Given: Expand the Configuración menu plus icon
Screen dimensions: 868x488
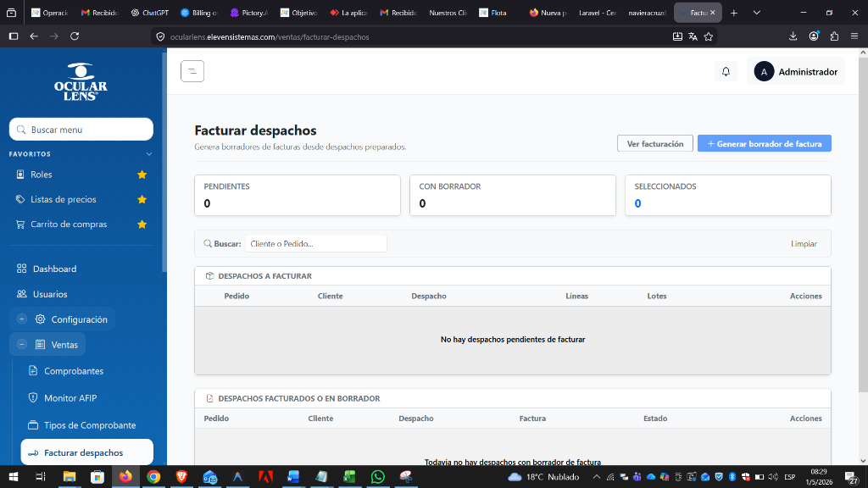Looking at the screenshot, I should point(21,319).
